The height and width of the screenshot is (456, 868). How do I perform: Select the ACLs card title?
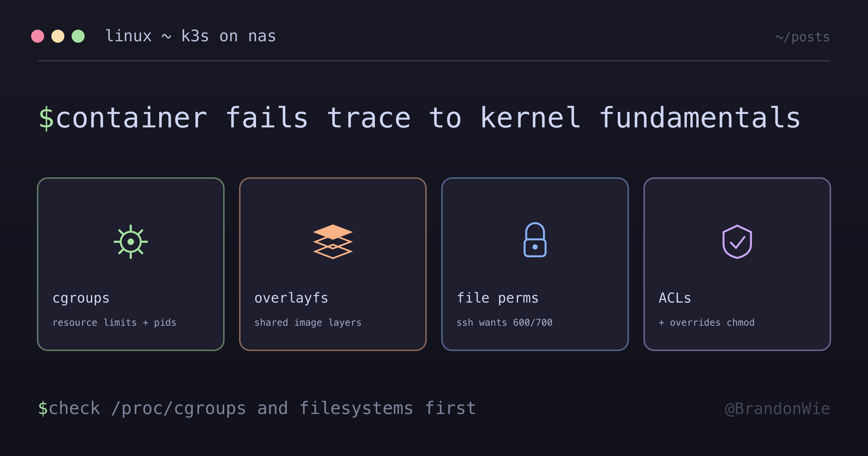point(675,298)
